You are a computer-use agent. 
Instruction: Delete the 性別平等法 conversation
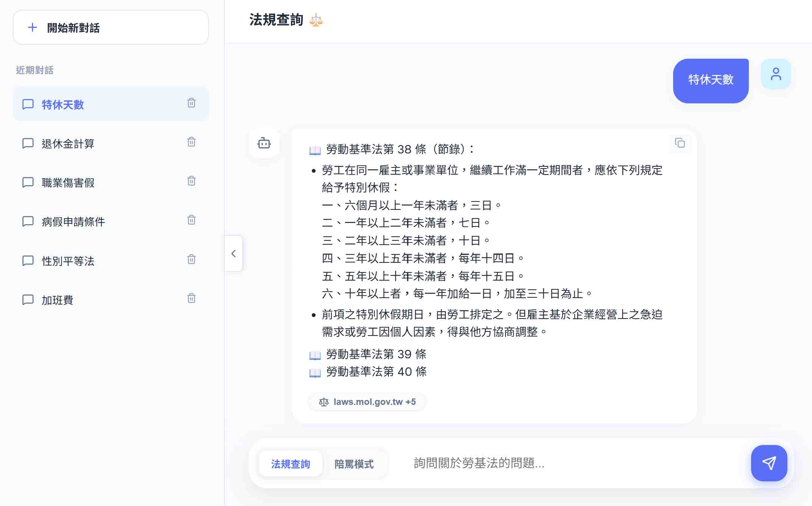191,259
